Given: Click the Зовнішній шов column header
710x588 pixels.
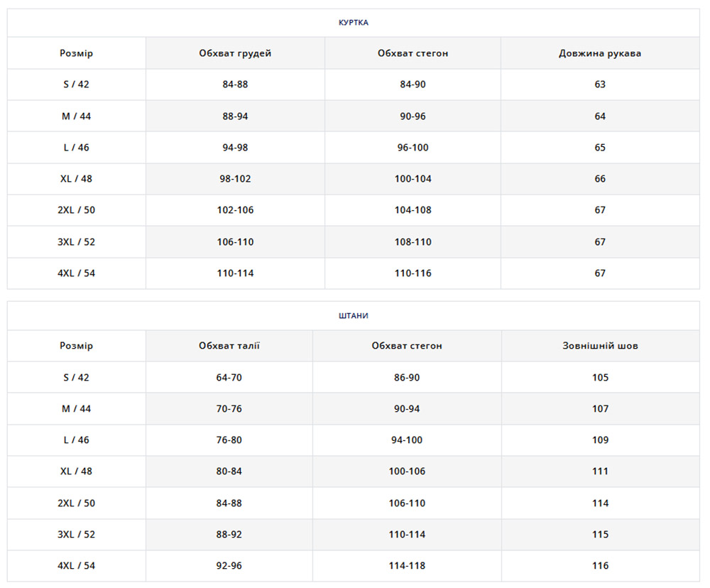Looking at the screenshot, I should coord(600,346).
